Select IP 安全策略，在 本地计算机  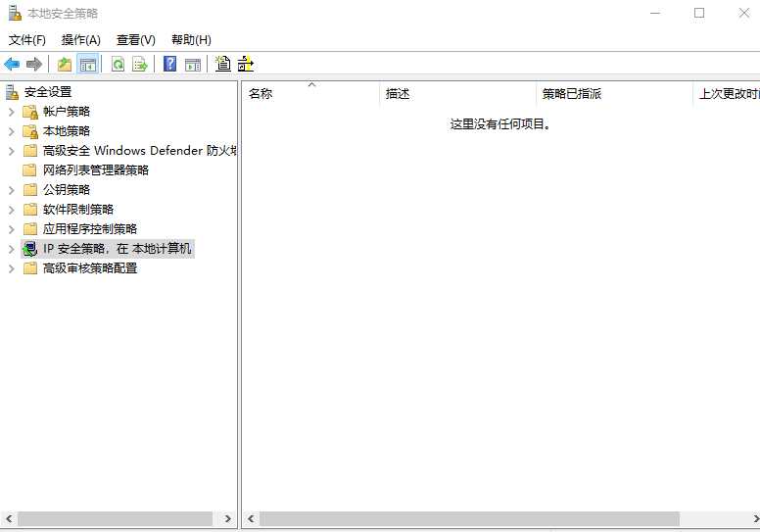pyautogui.click(x=118, y=249)
